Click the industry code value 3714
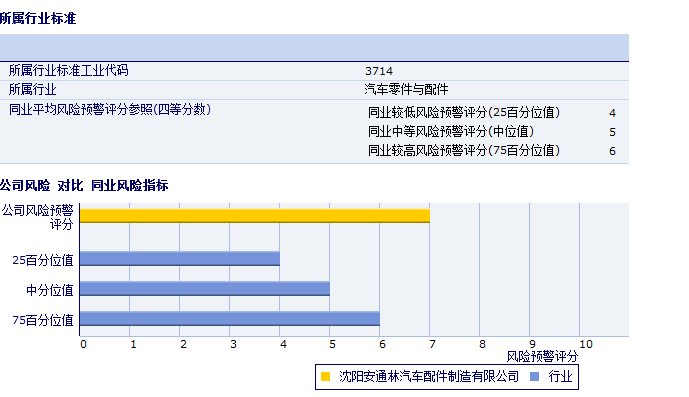Screen dimensions: 689x397 [379, 71]
